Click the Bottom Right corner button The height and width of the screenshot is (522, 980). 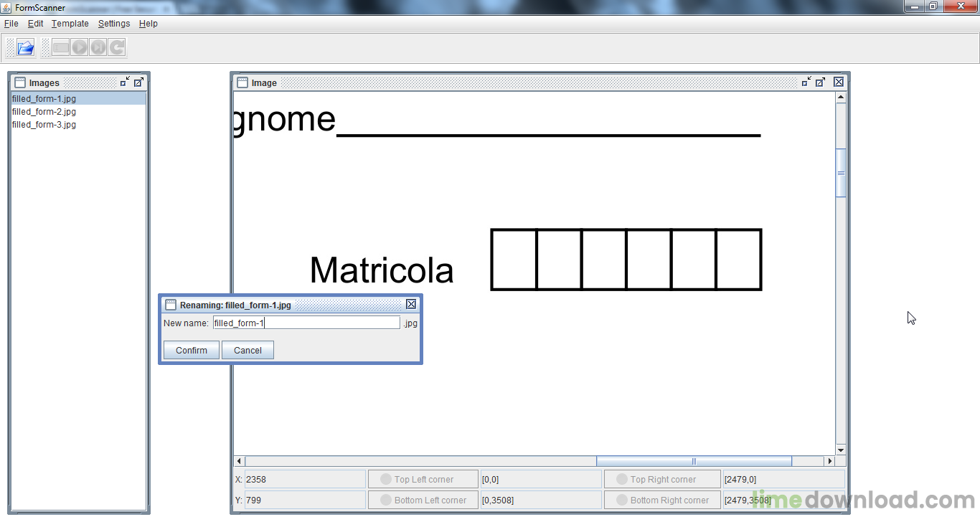[662, 500]
